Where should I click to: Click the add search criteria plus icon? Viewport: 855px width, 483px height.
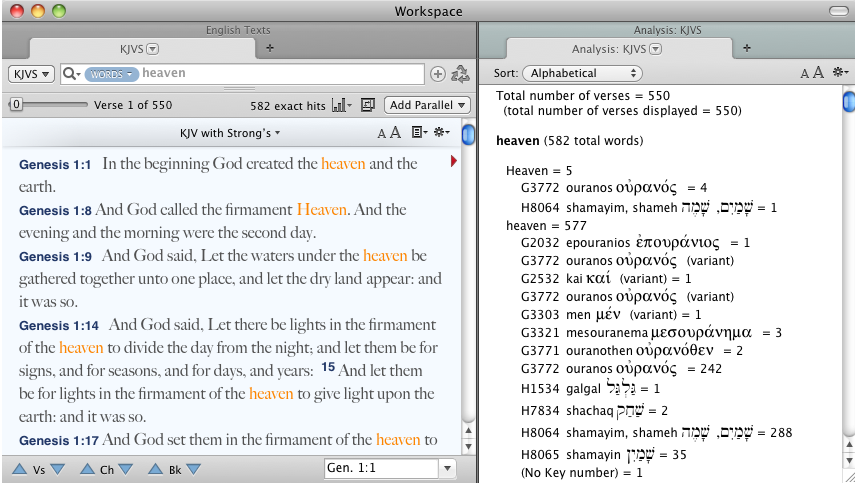pyautogui.click(x=437, y=74)
